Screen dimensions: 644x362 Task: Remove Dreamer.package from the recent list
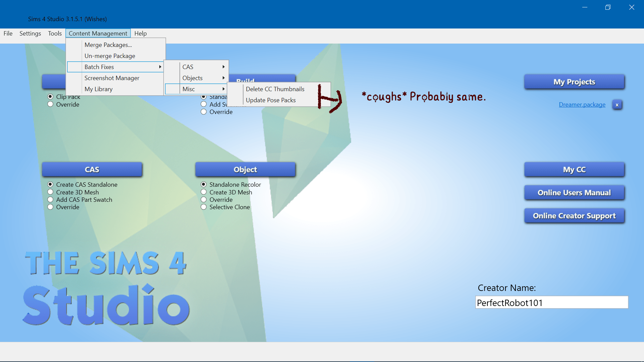[617, 105]
